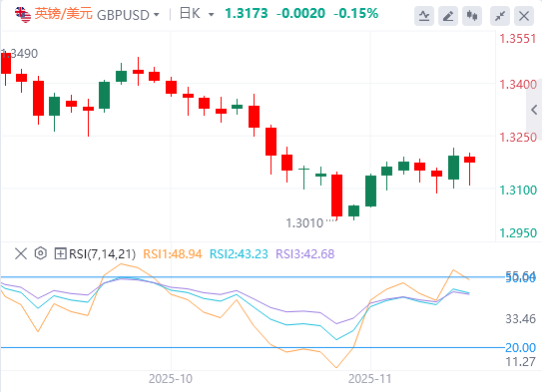The height and width of the screenshot is (392, 542).
Task: Open the 日K timeframe dropdown arrow
Action: (211, 15)
